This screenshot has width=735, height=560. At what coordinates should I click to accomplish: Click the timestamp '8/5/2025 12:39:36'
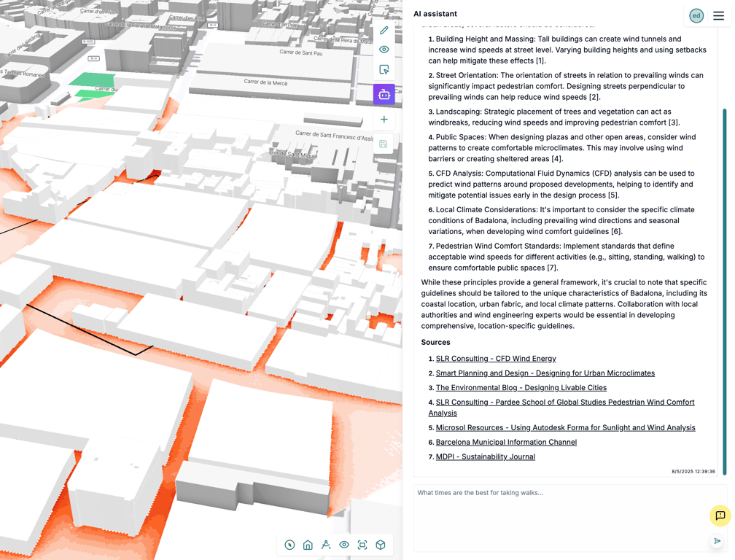pos(693,472)
